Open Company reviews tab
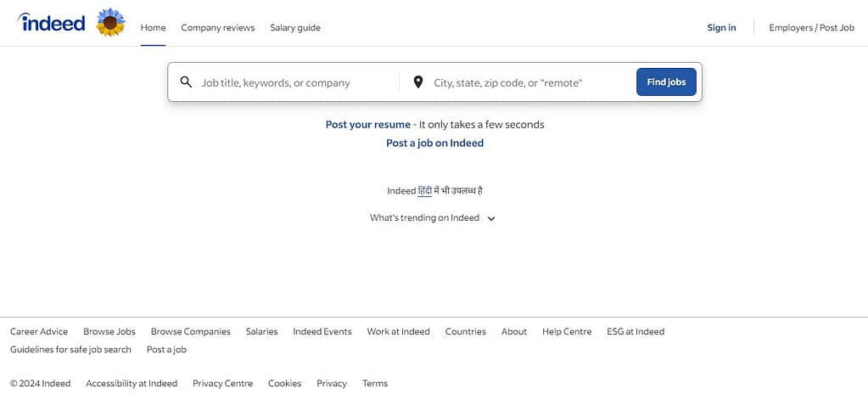This screenshot has width=868, height=405. coord(217,27)
